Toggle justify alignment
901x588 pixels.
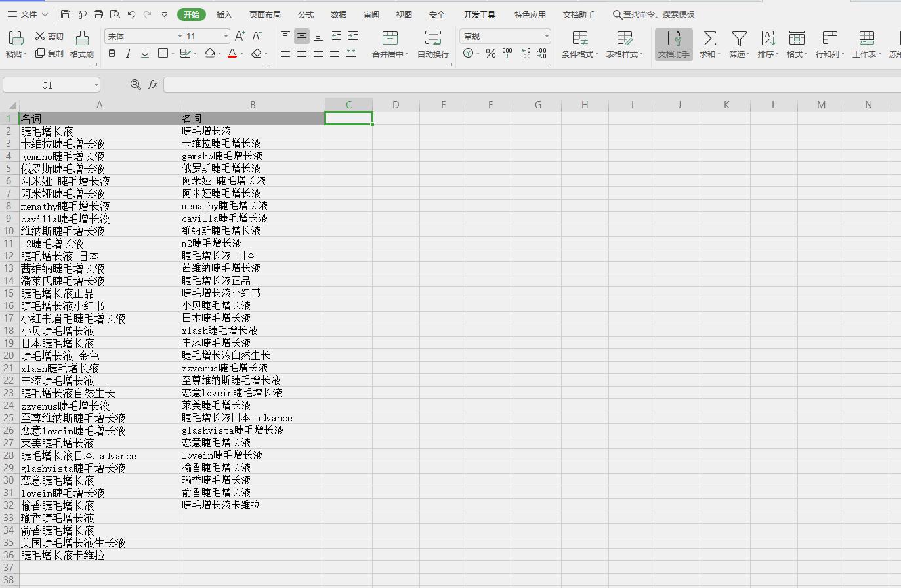[x=335, y=53]
